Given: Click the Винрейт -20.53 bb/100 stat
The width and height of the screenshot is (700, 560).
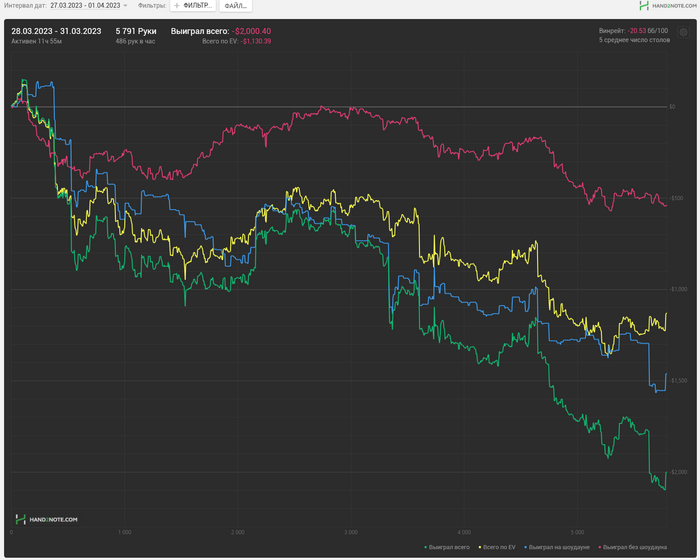Looking at the screenshot, I should point(633,31).
